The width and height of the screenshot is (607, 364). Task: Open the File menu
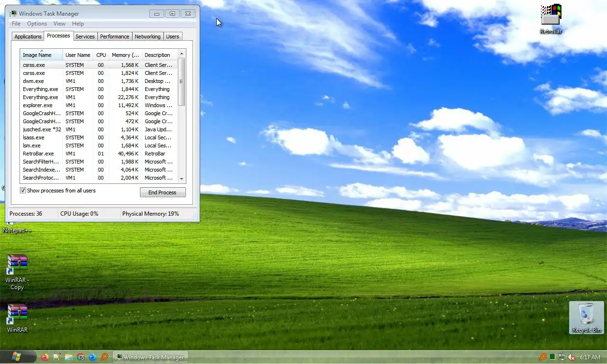click(x=16, y=24)
